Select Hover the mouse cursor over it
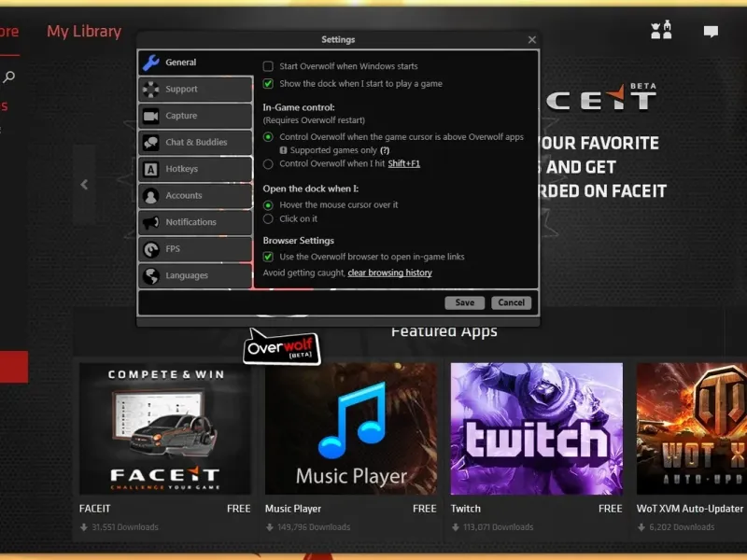The image size is (747, 560). coord(268,205)
